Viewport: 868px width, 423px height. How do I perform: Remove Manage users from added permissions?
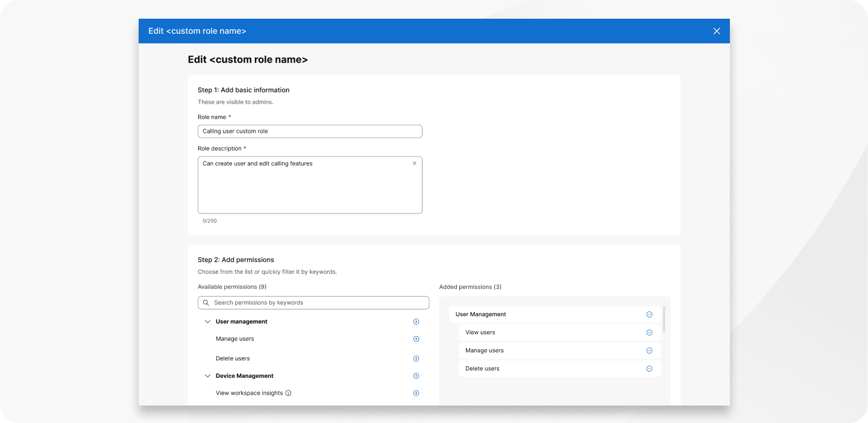pos(649,351)
